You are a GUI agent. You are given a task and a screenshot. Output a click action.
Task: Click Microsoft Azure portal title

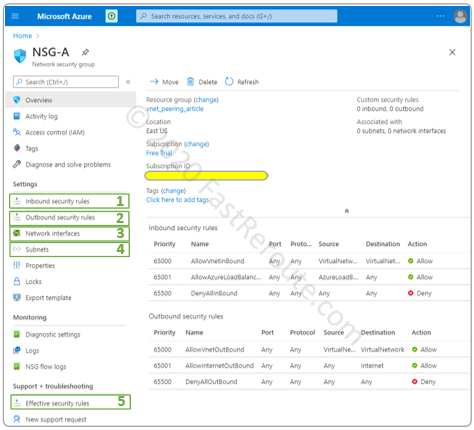pos(64,16)
